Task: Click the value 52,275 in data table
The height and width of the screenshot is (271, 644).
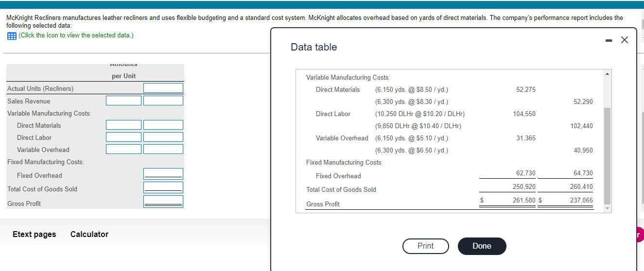Action: point(526,89)
